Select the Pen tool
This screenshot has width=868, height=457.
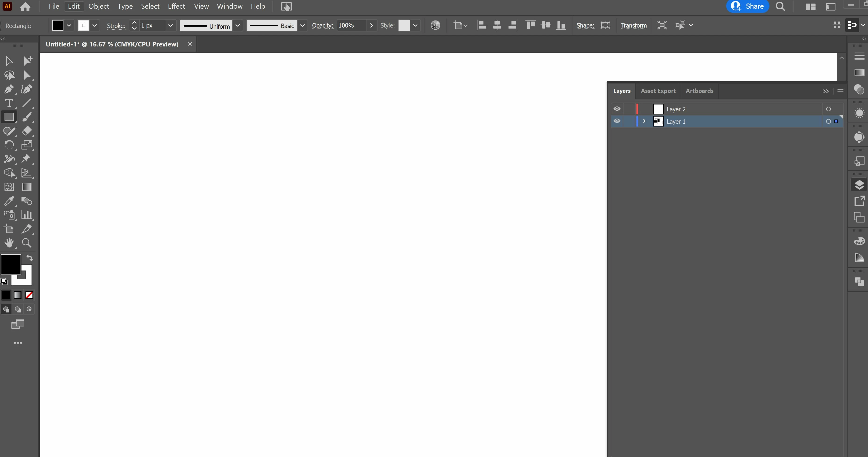(x=9, y=89)
